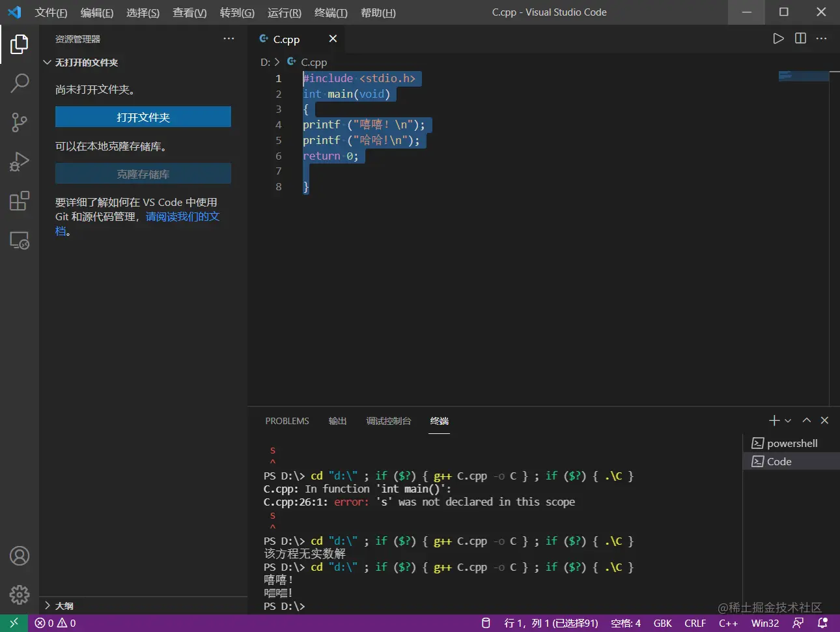Image resolution: width=840 pixels, height=632 pixels.
Task: Maximize the terminal panel with the up chevron
Action: click(x=807, y=420)
